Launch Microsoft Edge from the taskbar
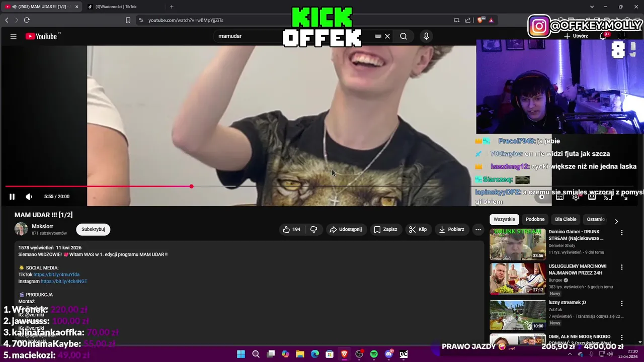644x362 pixels. click(315, 354)
